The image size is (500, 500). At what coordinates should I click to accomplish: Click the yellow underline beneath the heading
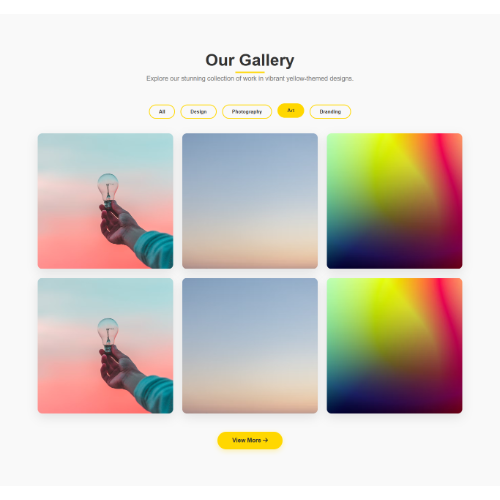(x=250, y=72)
